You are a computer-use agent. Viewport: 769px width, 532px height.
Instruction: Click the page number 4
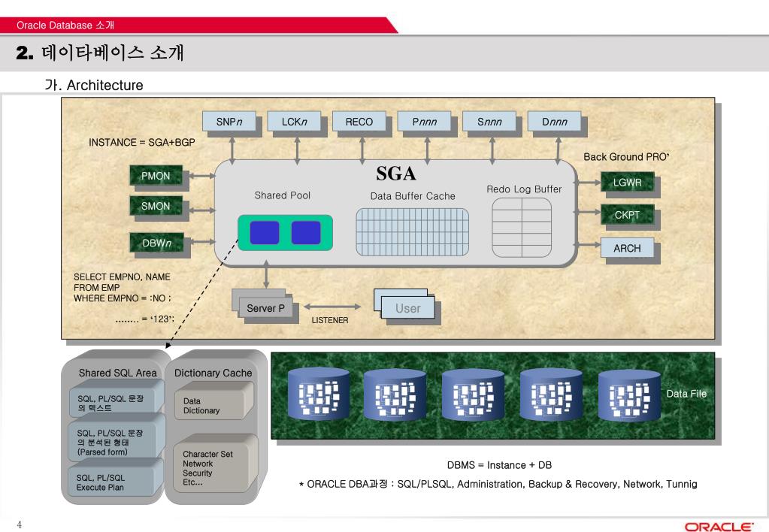tap(19, 524)
